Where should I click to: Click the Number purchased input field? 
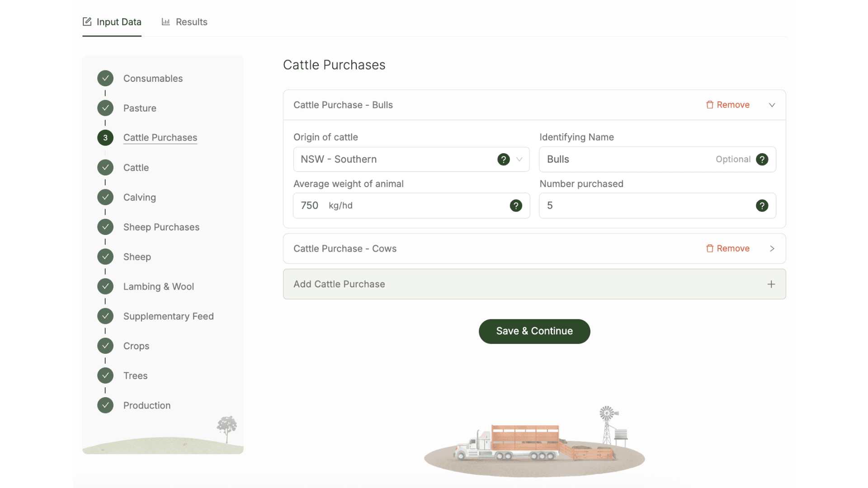click(x=646, y=206)
